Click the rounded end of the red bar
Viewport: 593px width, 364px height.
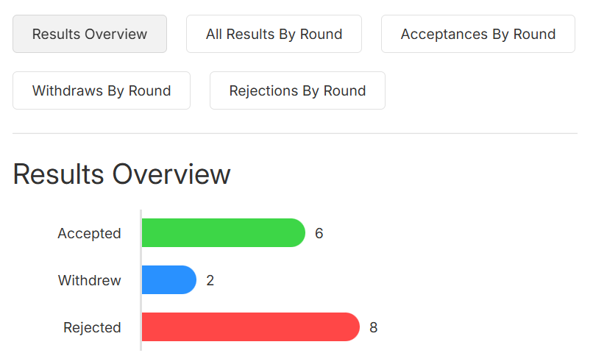(x=352, y=327)
